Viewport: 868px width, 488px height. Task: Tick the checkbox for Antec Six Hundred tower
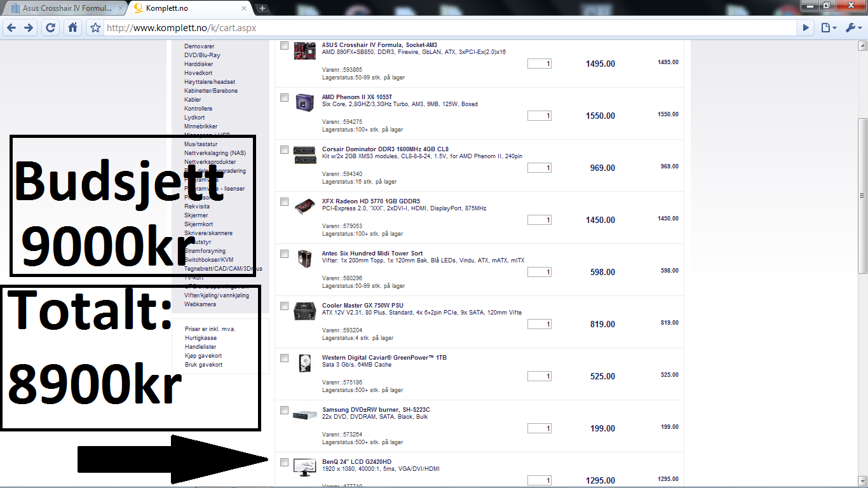[x=284, y=254]
